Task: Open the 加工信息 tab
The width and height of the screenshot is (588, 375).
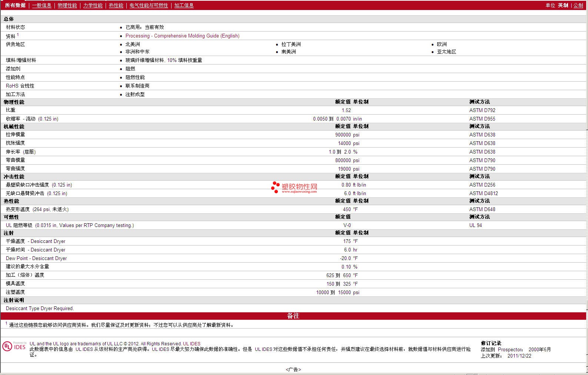Action: 184,5
